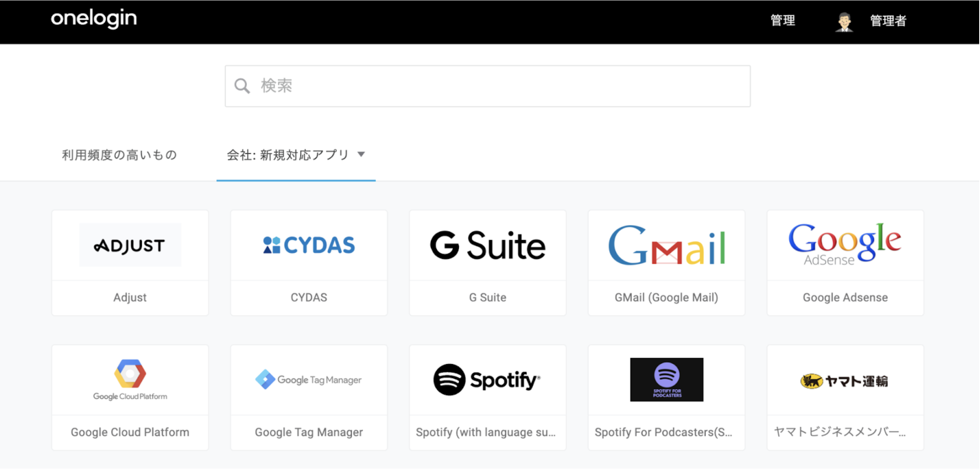
Task: Open the 管理者 user menu
Action: (x=888, y=20)
